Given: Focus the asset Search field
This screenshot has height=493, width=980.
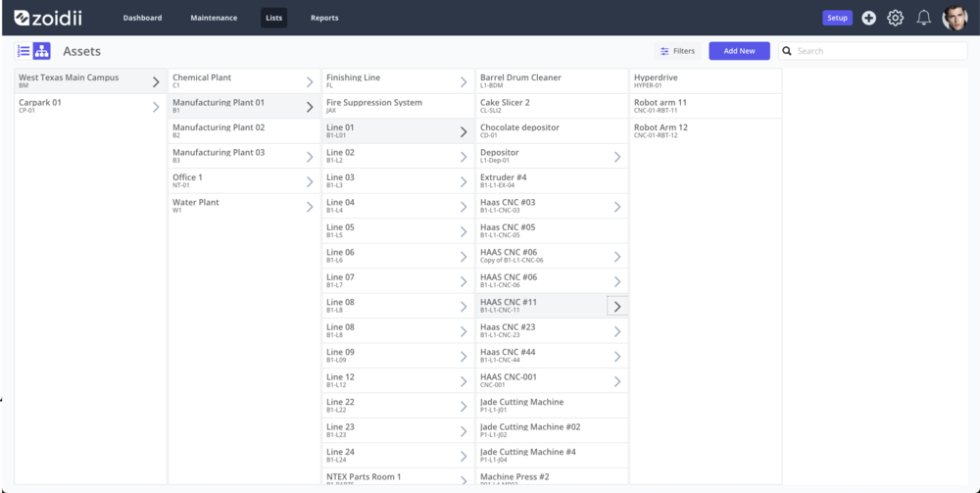Looking at the screenshot, I should 872,51.
